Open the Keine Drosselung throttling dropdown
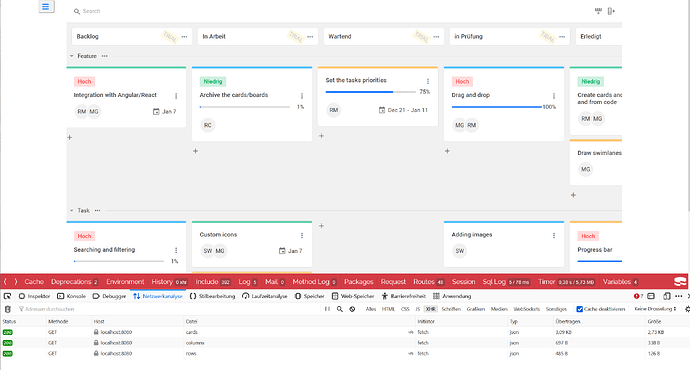The image size is (690, 370). (655, 309)
